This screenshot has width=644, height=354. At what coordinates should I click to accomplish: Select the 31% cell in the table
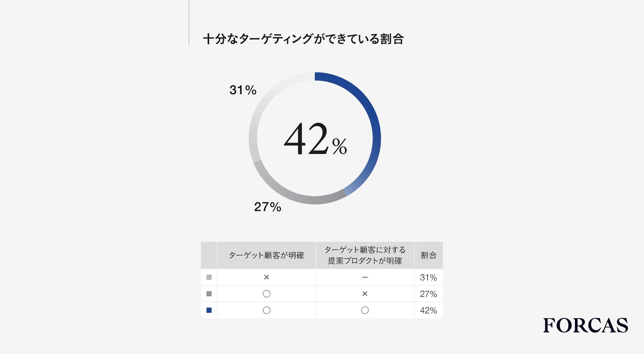(x=428, y=277)
